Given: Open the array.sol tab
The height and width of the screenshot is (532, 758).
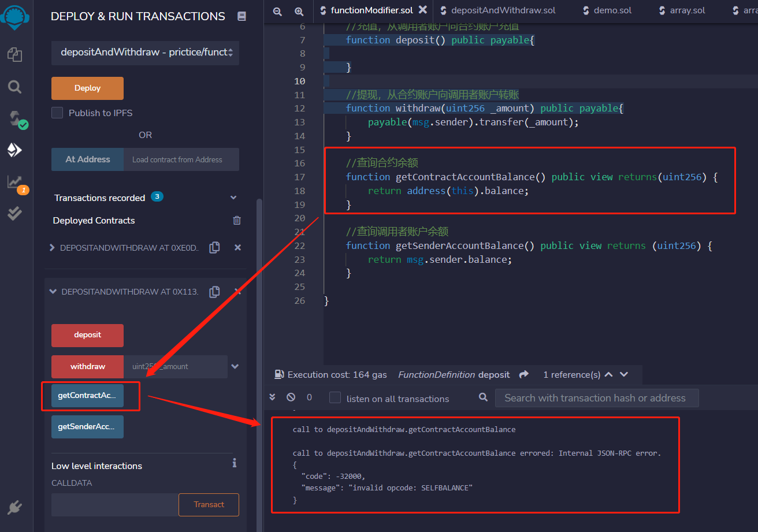Looking at the screenshot, I should click(x=686, y=10).
